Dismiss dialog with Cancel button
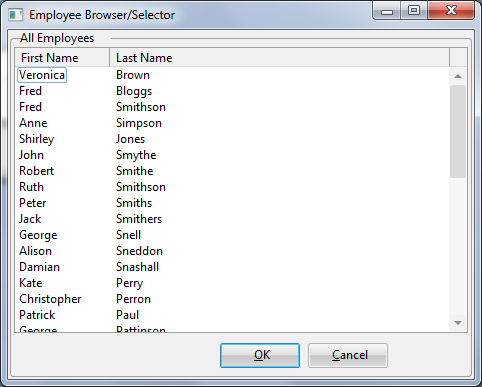The image size is (482, 387). coord(348,355)
